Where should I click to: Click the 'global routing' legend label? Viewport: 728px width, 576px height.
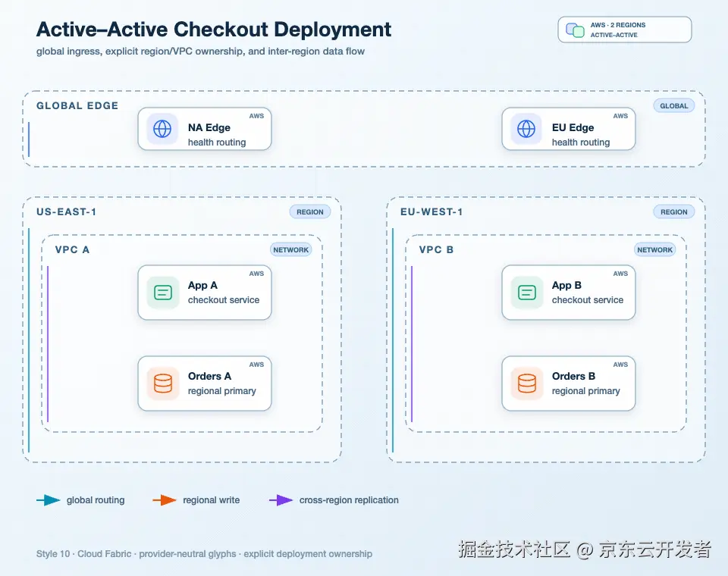pos(96,500)
